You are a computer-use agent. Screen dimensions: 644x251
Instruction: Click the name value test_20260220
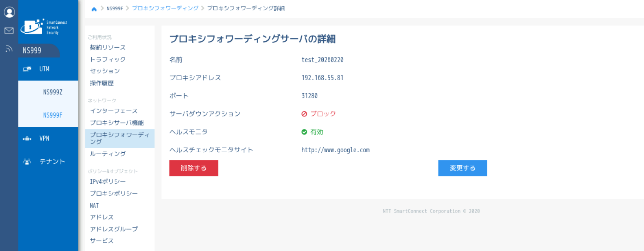tap(323, 60)
